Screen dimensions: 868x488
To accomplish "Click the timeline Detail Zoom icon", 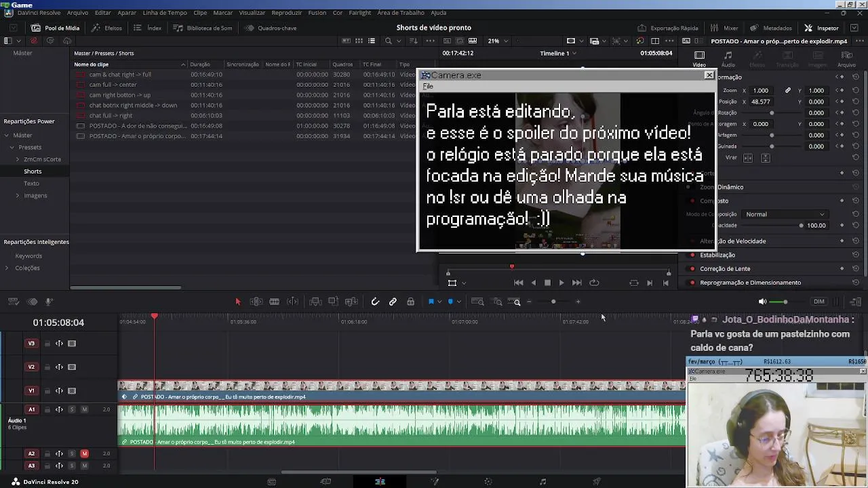I will pyautogui.click(x=498, y=302).
